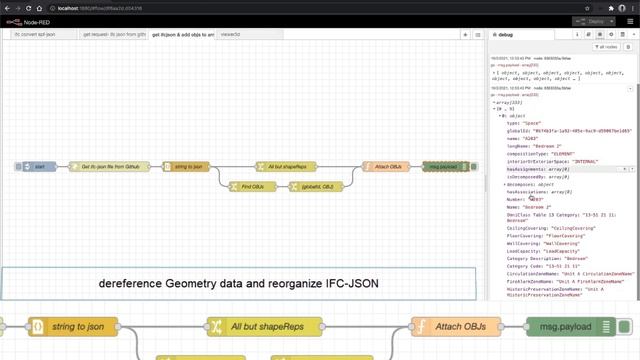Trigger the start inject node button
The height and width of the screenshot is (360, 640).
pos(18,167)
